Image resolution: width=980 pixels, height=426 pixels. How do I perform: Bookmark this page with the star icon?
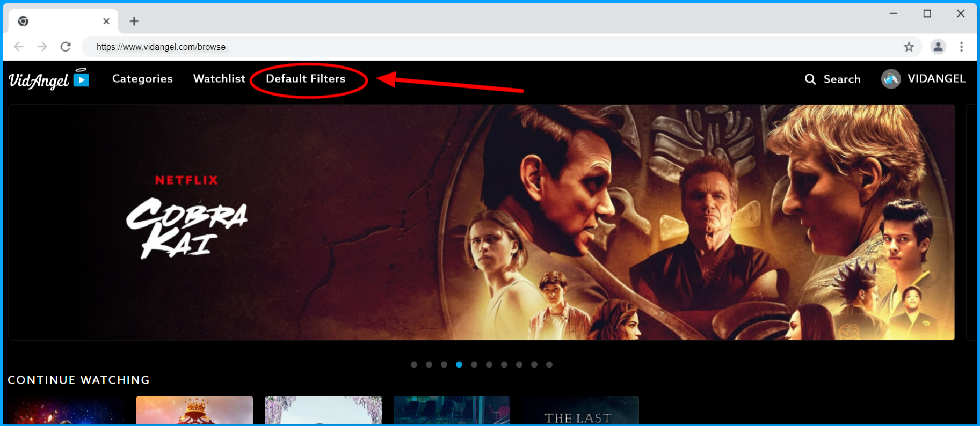[x=909, y=47]
